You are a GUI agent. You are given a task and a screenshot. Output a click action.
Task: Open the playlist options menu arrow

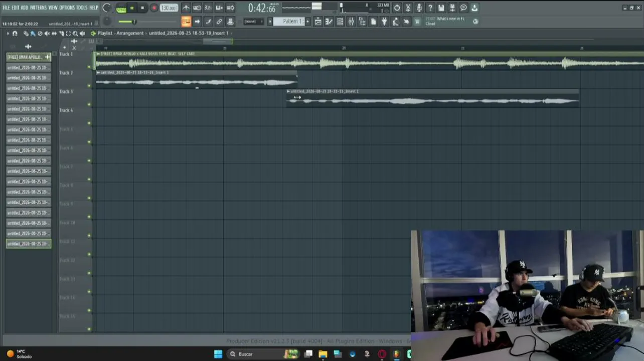click(8, 34)
